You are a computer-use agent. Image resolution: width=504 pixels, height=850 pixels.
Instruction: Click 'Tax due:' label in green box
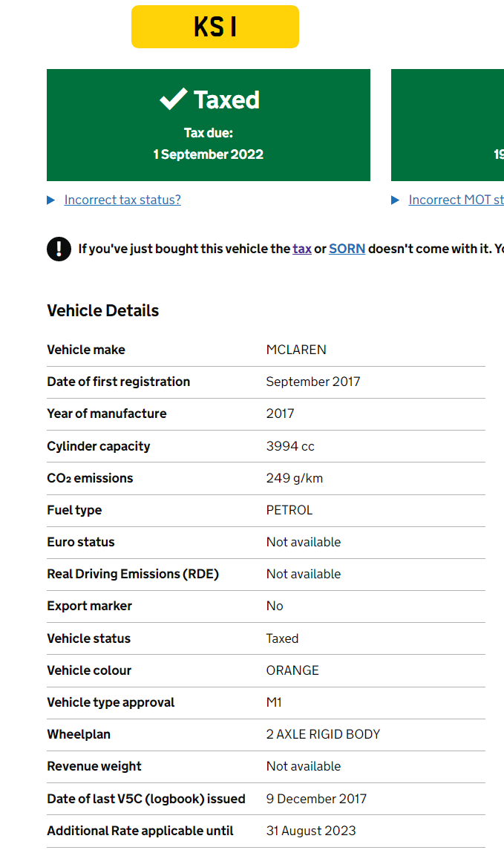click(x=208, y=133)
